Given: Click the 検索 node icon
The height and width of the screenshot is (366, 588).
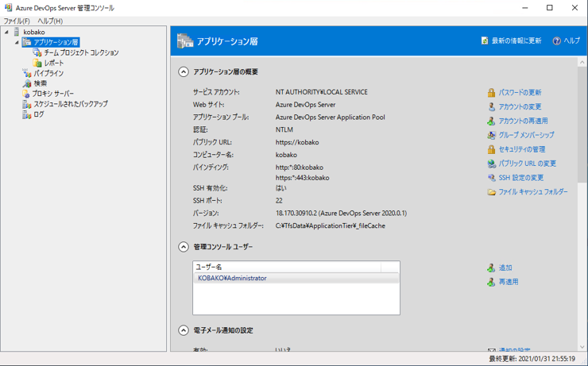Looking at the screenshot, I should tap(27, 83).
